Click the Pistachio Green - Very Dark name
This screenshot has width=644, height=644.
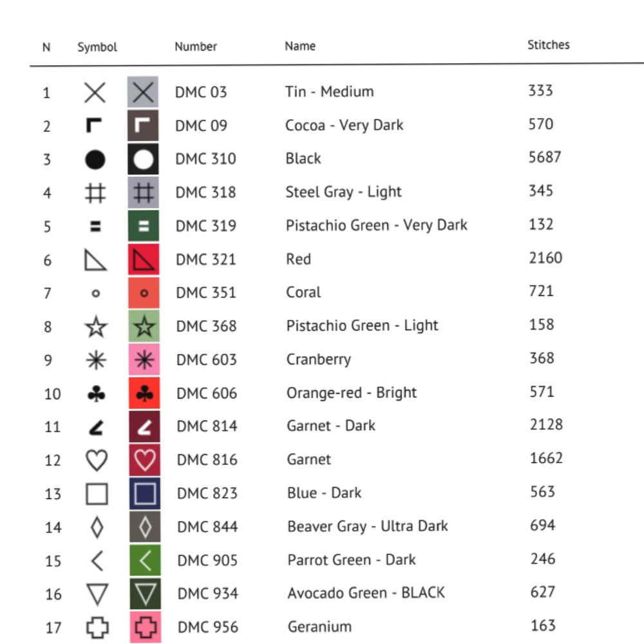[x=377, y=225]
